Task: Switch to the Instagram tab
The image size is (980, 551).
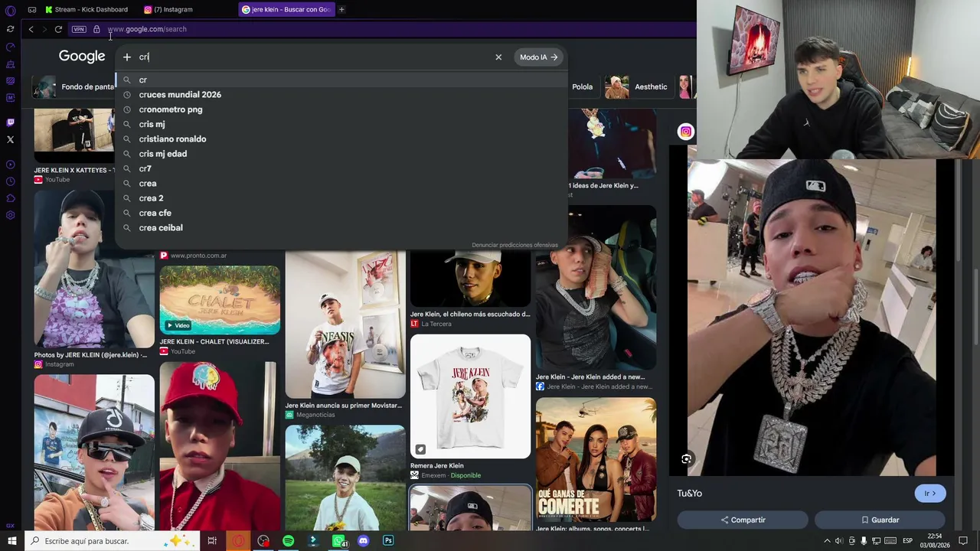Action: (x=168, y=9)
